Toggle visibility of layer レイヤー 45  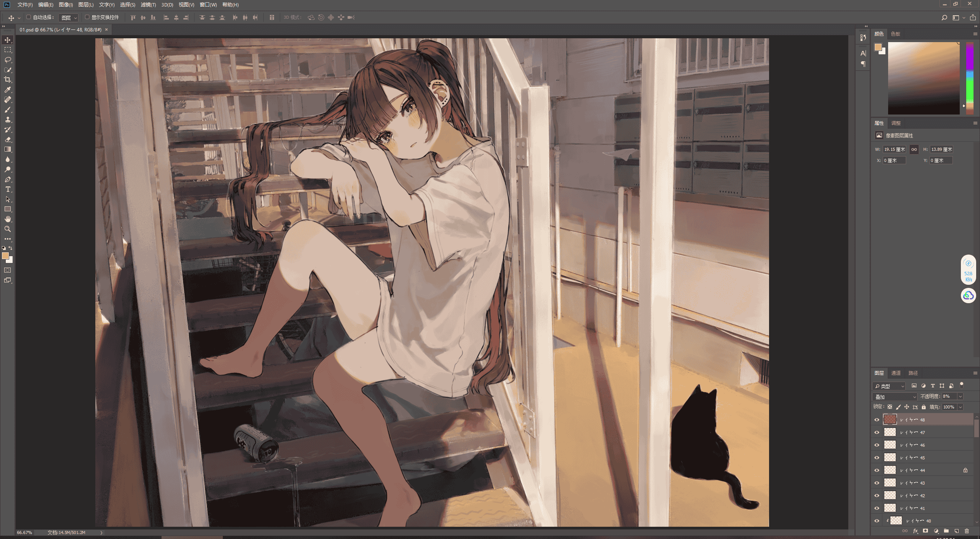877,457
